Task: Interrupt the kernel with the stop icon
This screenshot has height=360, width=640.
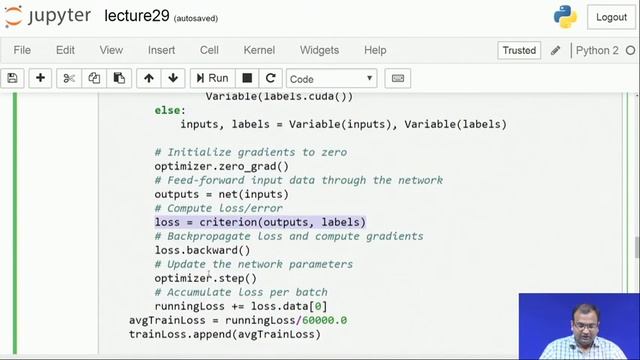Action: pos(247,78)
